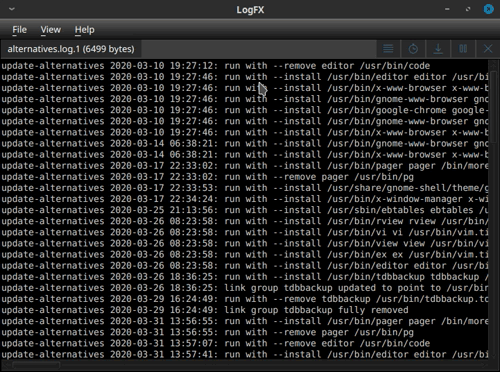Click the stopwatch time-gap icon
Image resolution: width=500 pixels, height=372 pixels.
413,49
